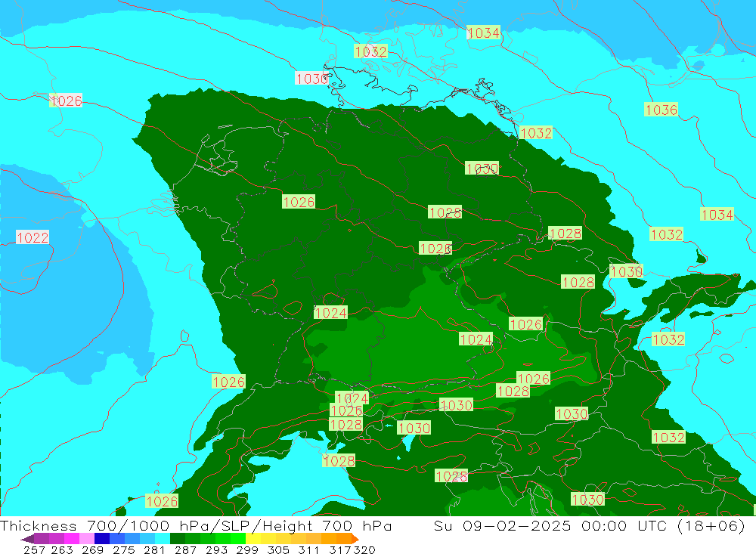The image size is (756, 554).
Task: Click the 'Su 09-02-2025' date text
Action: (x=503, y=525)
